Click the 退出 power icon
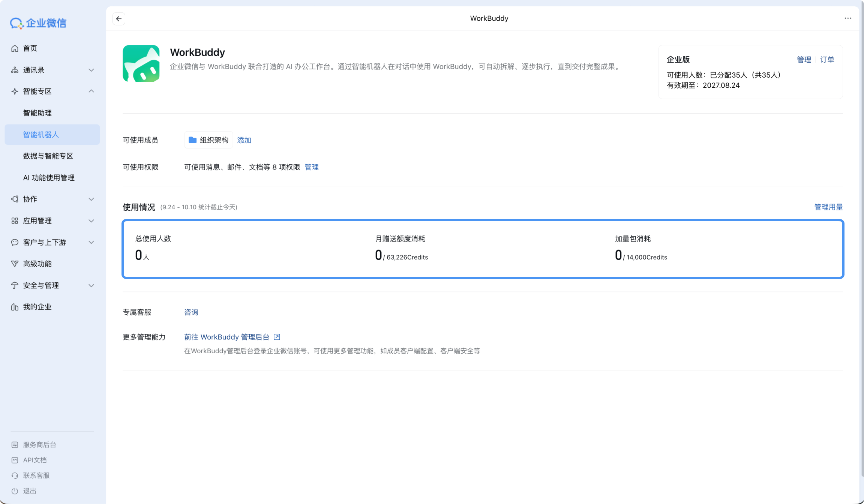Viewport: 864px width, 504px height. pyautogui.click(x=15, y=491)
